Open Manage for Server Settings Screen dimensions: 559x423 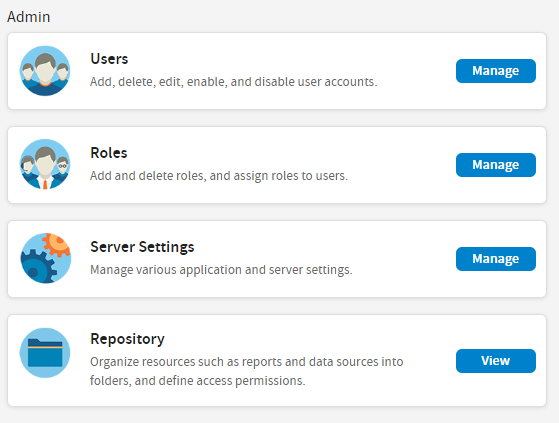pyautogui.click(x=496, y=259)
